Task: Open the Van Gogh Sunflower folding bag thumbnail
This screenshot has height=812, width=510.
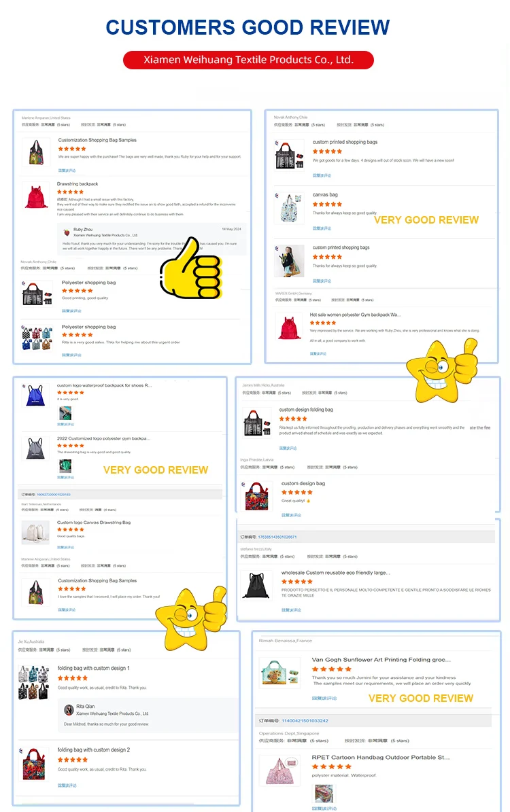Action: pos(280,671)
